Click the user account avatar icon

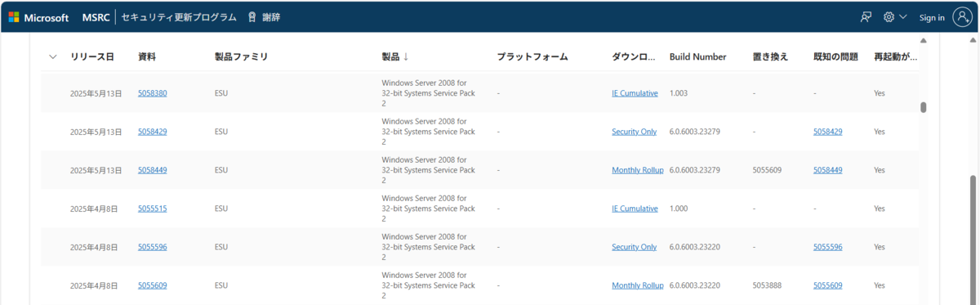[x=964, y=17]
